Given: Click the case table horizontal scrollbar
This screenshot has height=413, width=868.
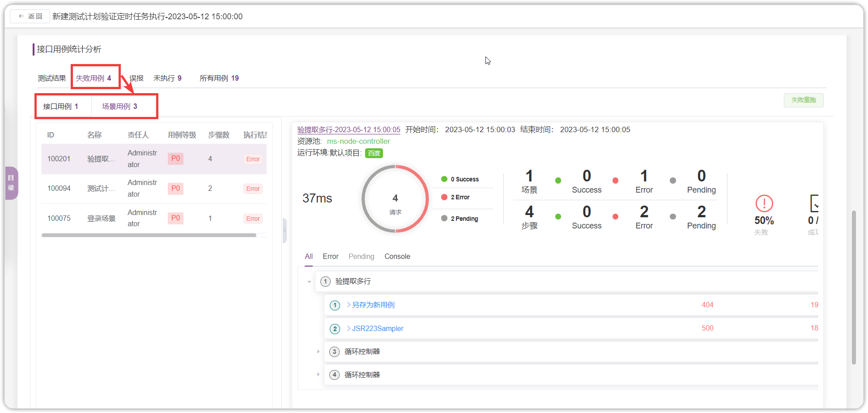Looking at the screenshot, I should tap(149, 235).
